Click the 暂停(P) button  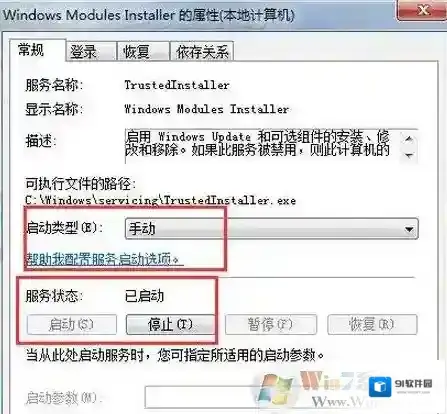270,324
